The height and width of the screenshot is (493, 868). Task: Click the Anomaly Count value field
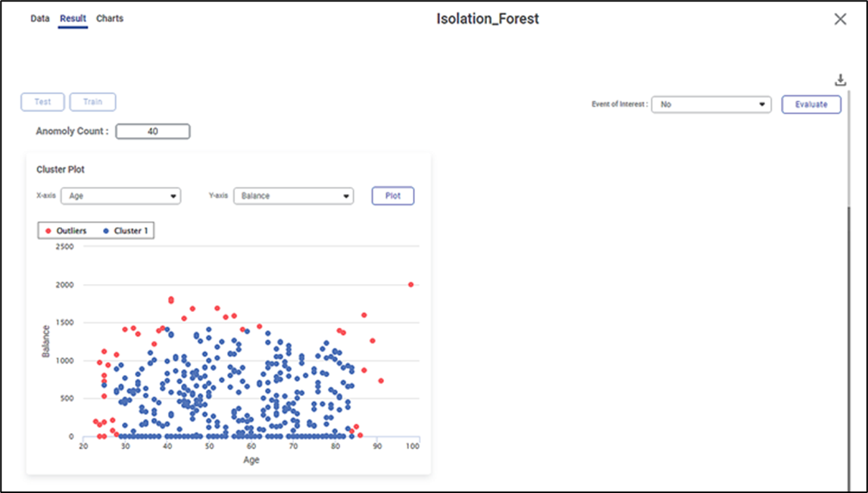point(152,132)
